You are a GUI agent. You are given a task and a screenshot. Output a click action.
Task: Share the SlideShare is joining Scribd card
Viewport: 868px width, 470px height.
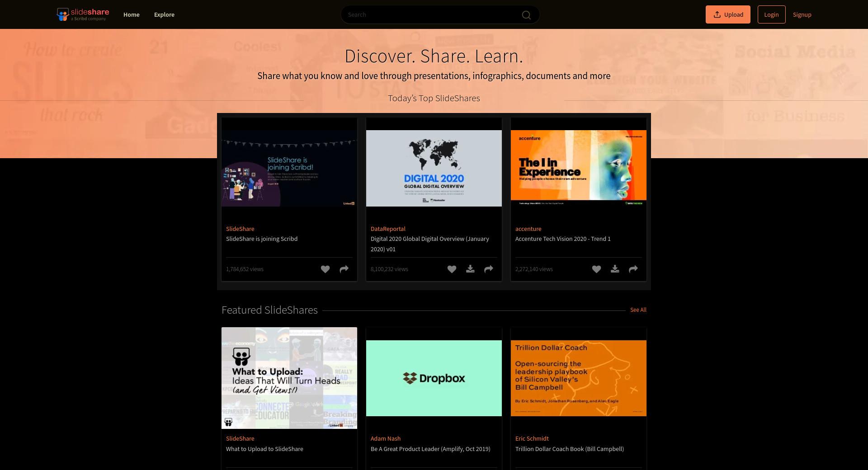(344, 269)
